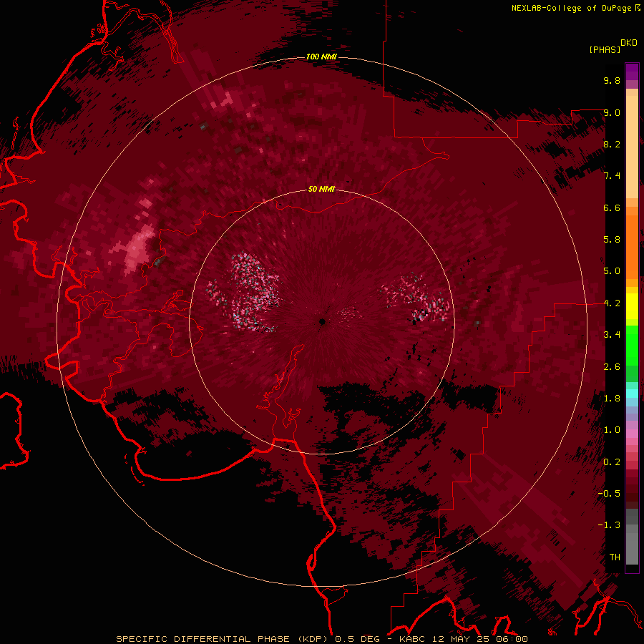Click the 50 NMI range ring label
The width and height of the screenshot is (644, 644).
[321, 189]
